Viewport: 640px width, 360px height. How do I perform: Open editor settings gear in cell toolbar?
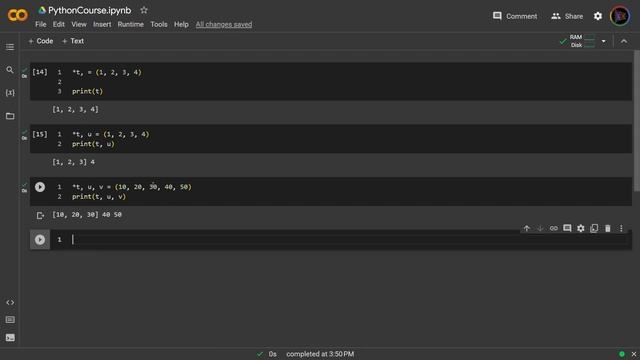580,228
